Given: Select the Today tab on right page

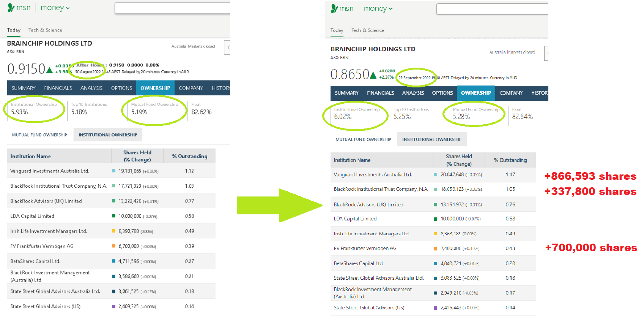Looking at the screenshot, I should click(x=337, y=30).
